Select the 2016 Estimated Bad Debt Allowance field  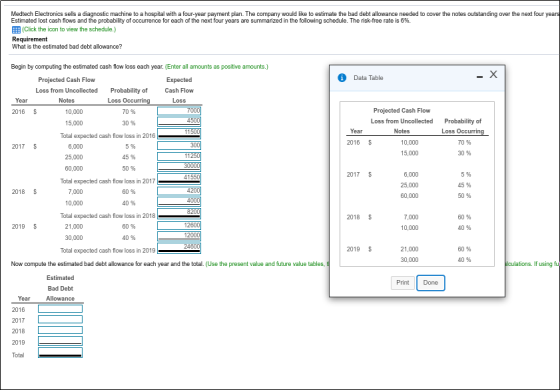point(60,309)
